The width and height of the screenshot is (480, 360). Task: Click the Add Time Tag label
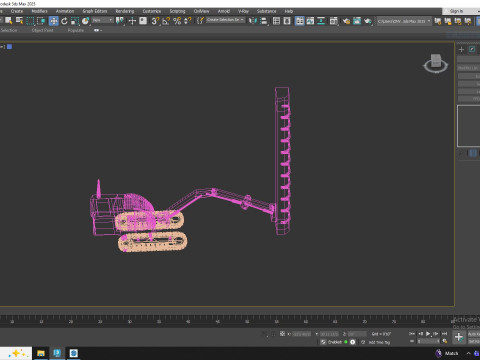point(379,342)
